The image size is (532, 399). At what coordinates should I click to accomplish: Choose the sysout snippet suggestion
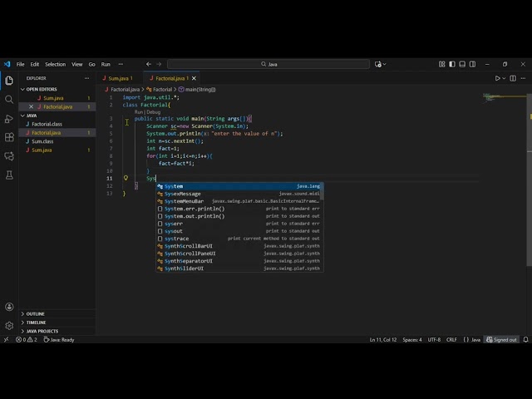(239, 231)
